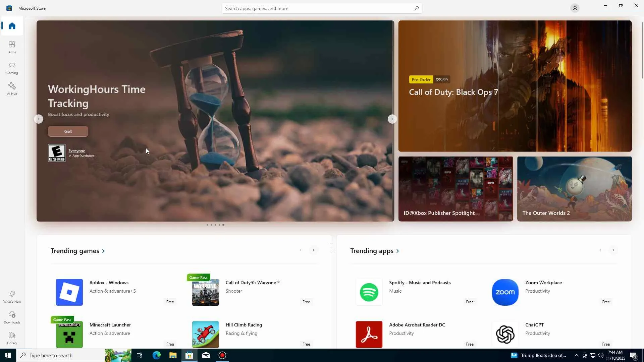
Task: Open the Gaming section in sidebar
Action: [12, 68]
